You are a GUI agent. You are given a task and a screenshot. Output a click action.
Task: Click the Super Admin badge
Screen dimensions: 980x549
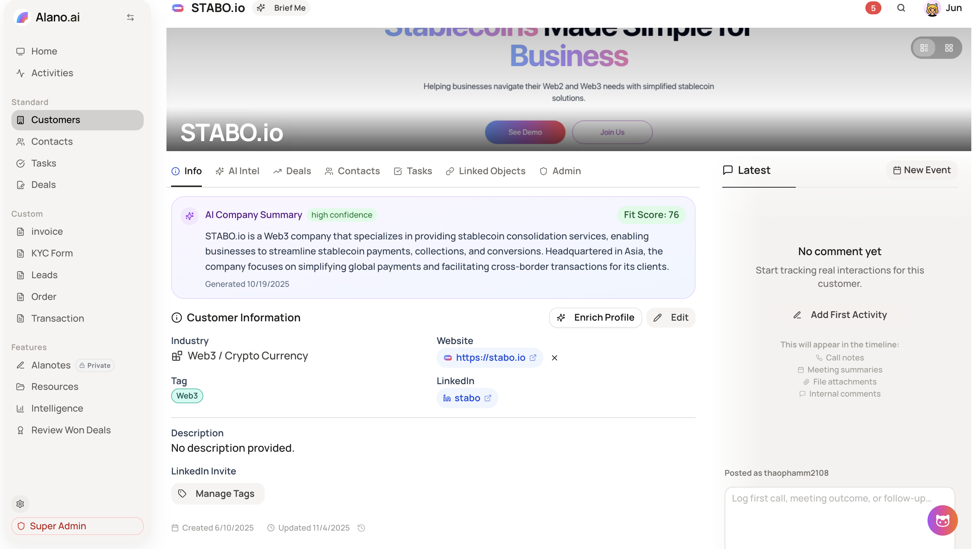pyautogui.click(x=77, y=526)
